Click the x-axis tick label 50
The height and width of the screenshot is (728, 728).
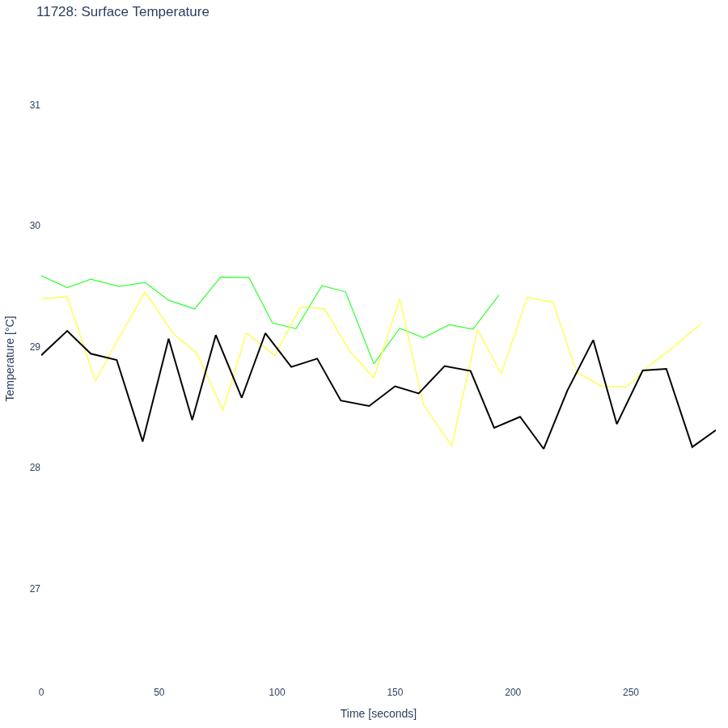(159, 692)
